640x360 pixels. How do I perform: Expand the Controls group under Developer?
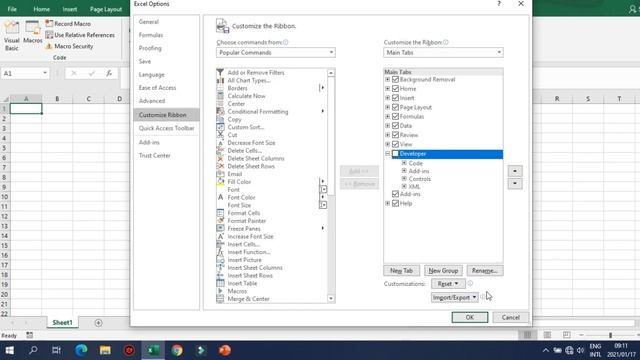point(404,179)
